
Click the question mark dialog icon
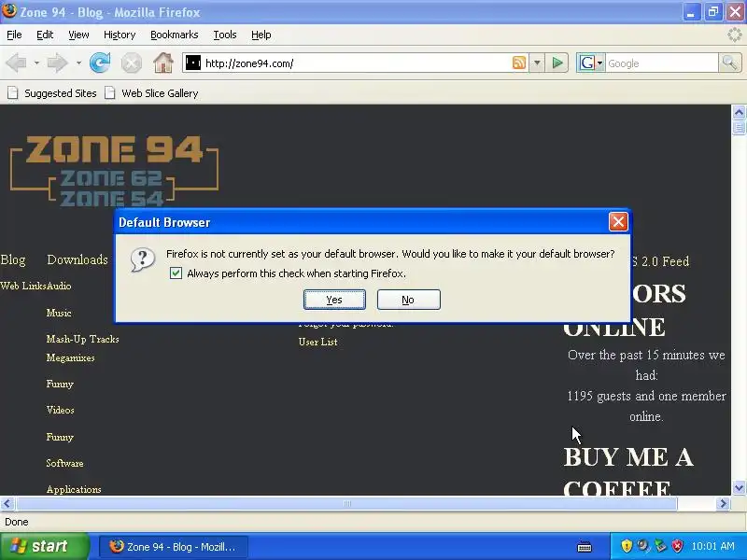click(x=143, y=259)
